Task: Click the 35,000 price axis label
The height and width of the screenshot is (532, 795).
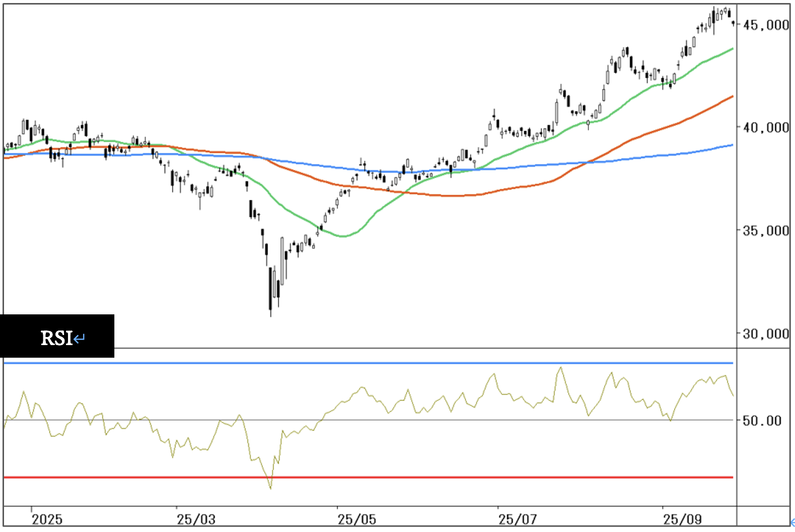Action: [766, 231]
